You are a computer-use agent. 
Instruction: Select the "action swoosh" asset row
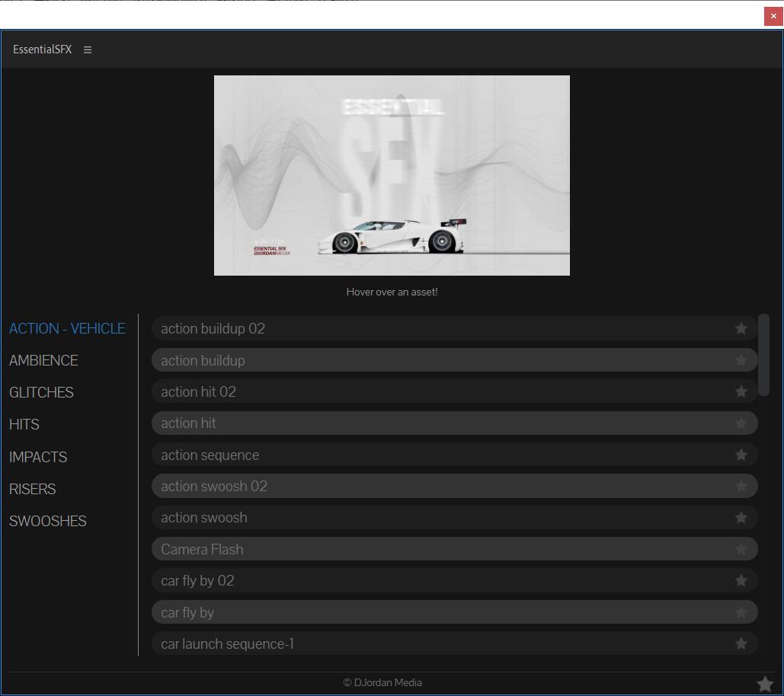381,517
